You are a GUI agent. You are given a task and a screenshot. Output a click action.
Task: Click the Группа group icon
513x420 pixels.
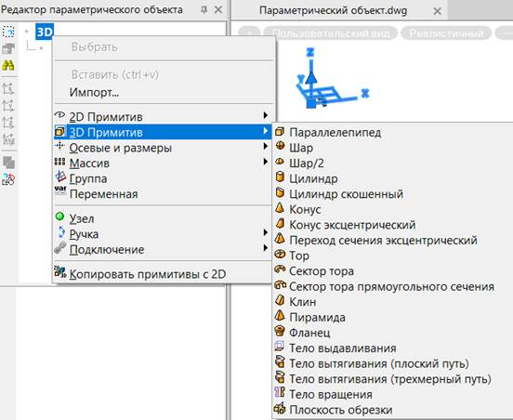point(60,177)
